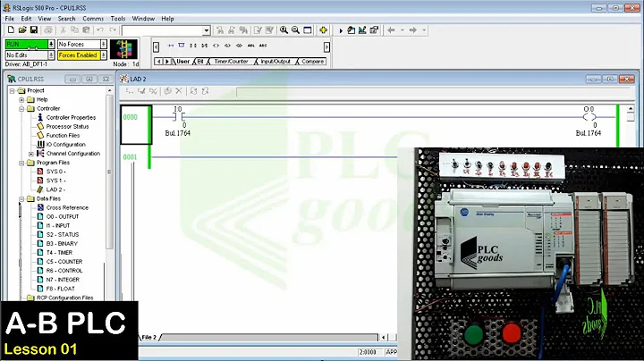644x361 pixels.
Task: Click the ladder view scroll-up arrow
Action: coord(631,109)
